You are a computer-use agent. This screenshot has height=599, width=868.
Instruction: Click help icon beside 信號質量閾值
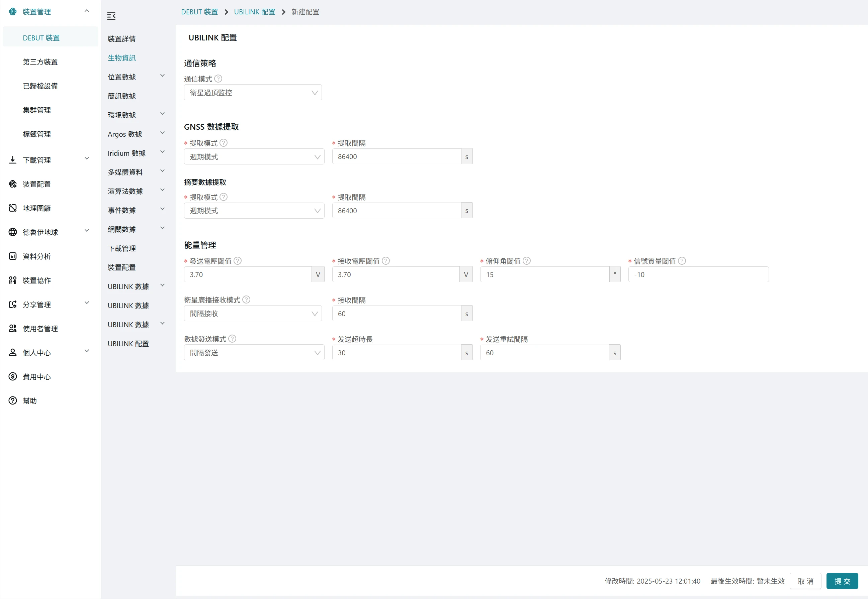pyautogui.click(x=682, y=261)
